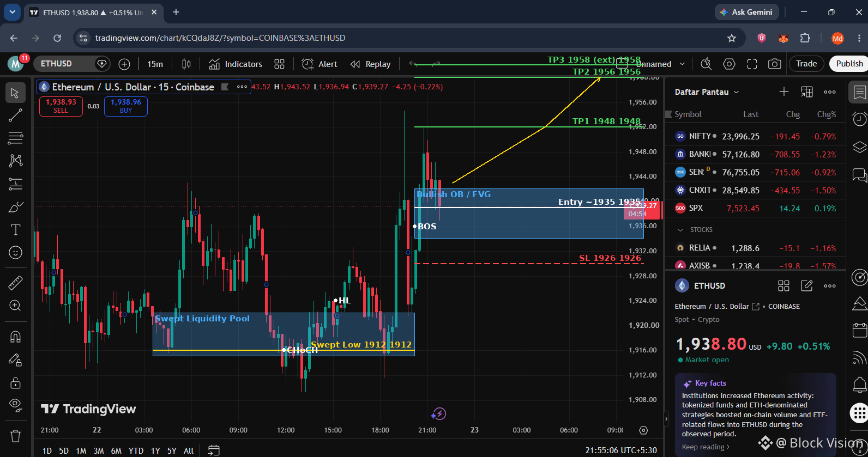Select the 1D time range
This screenshot has height=457, width=868.
[x=47, y=450]
